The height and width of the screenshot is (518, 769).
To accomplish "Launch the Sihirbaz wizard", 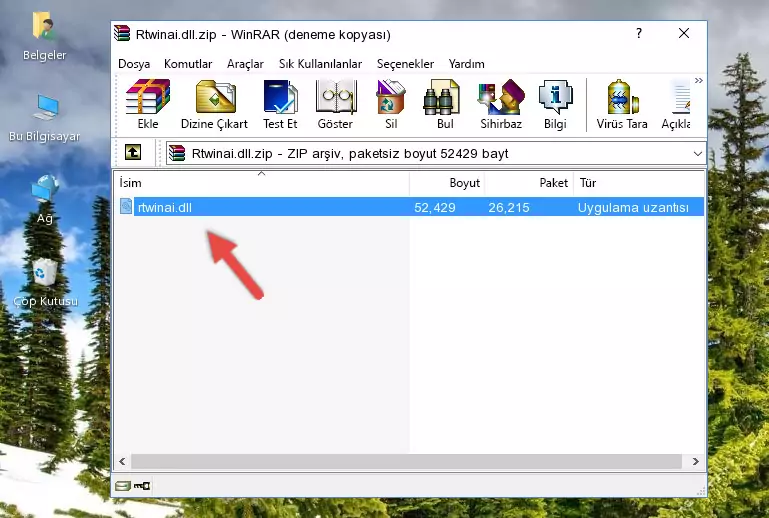I will pos(501,104).
